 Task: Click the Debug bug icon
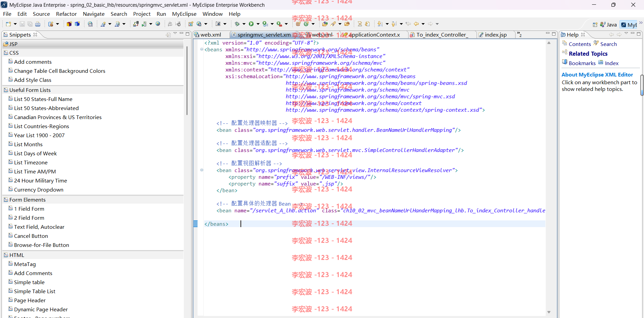pyautogui.click(x=237, y=24)
